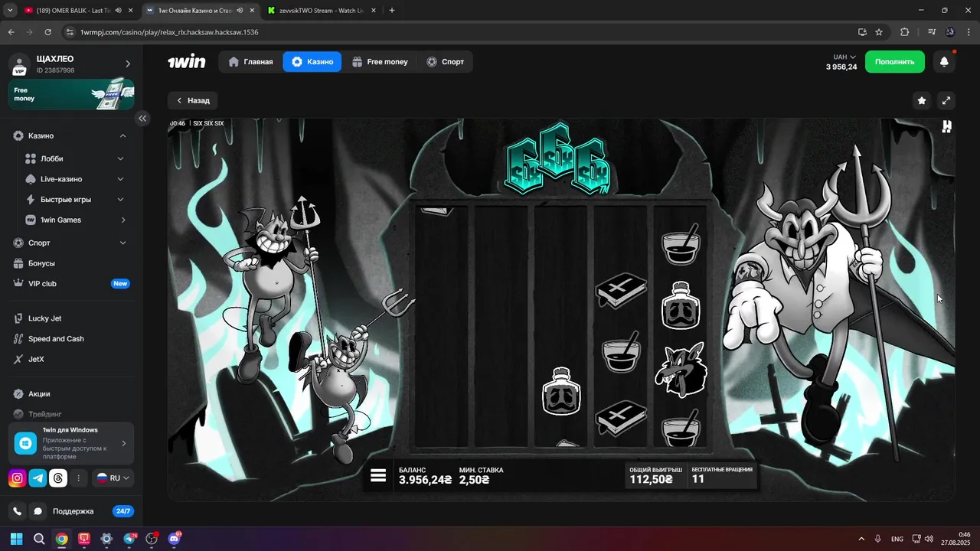Screen dimensions: 980x551
Task: Open Windows taskbar search
Action: coord(39,539)
